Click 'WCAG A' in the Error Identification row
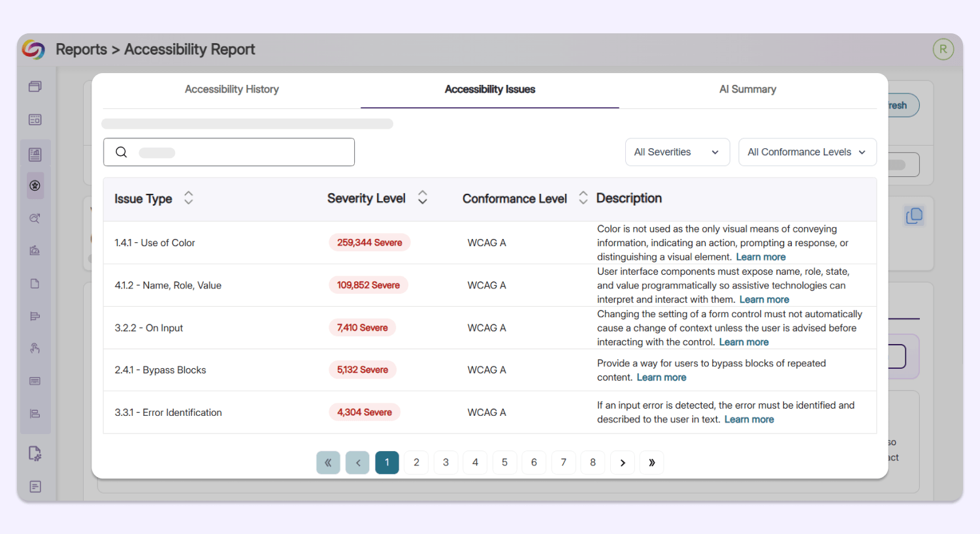 click(487, 413)
